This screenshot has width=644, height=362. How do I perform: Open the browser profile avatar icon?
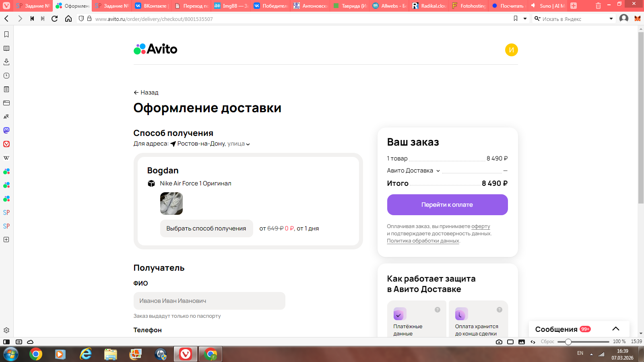[624, 19]
